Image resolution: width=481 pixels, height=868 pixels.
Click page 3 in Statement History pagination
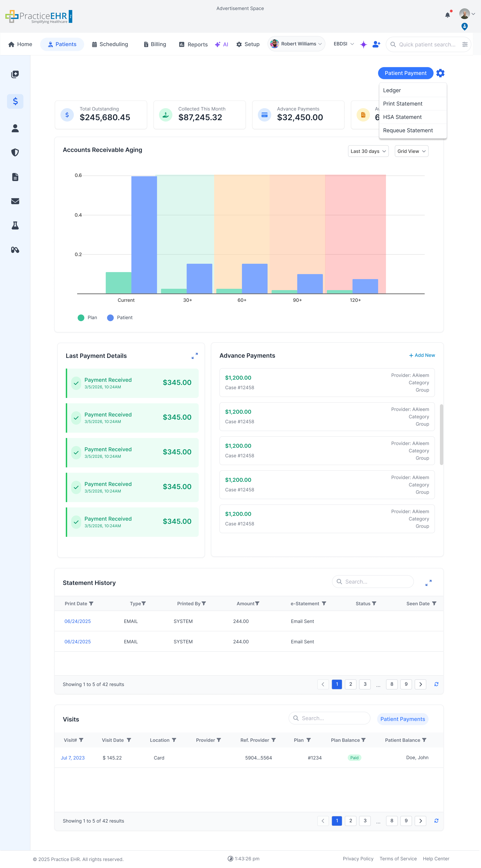click(x=365, y=684)
